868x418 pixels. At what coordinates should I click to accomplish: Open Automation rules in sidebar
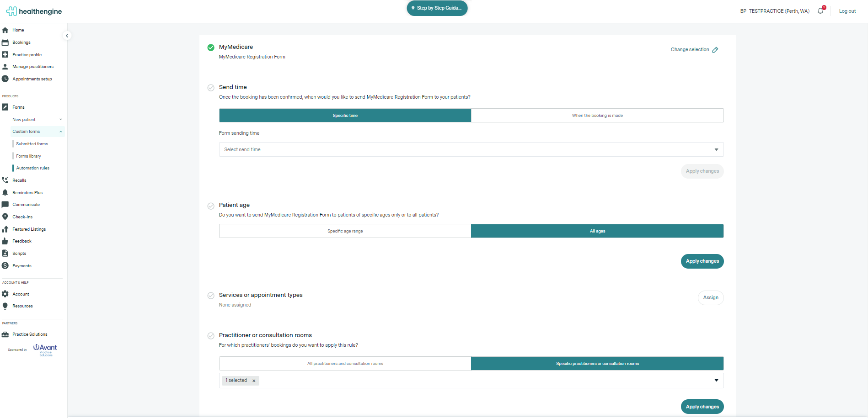pos(33,168)
